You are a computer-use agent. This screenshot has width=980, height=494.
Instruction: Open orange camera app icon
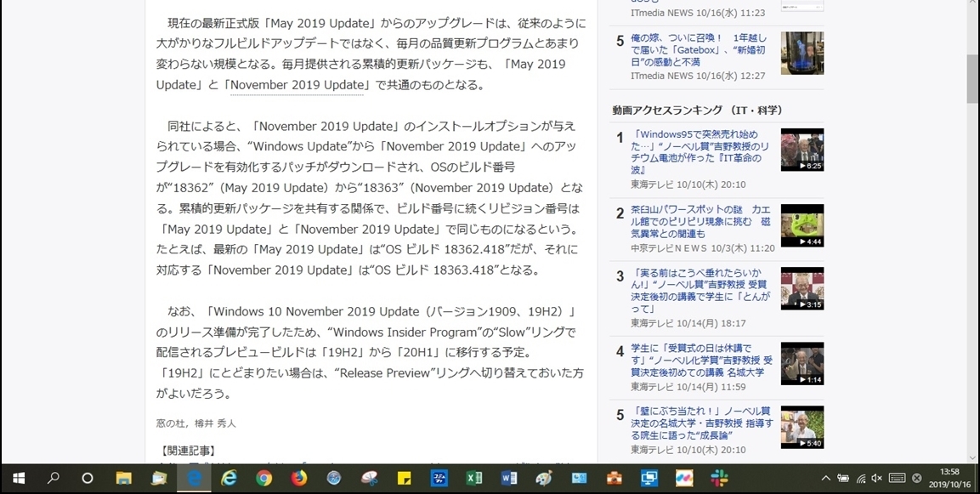pyautogui.click(x=614, y=479)
